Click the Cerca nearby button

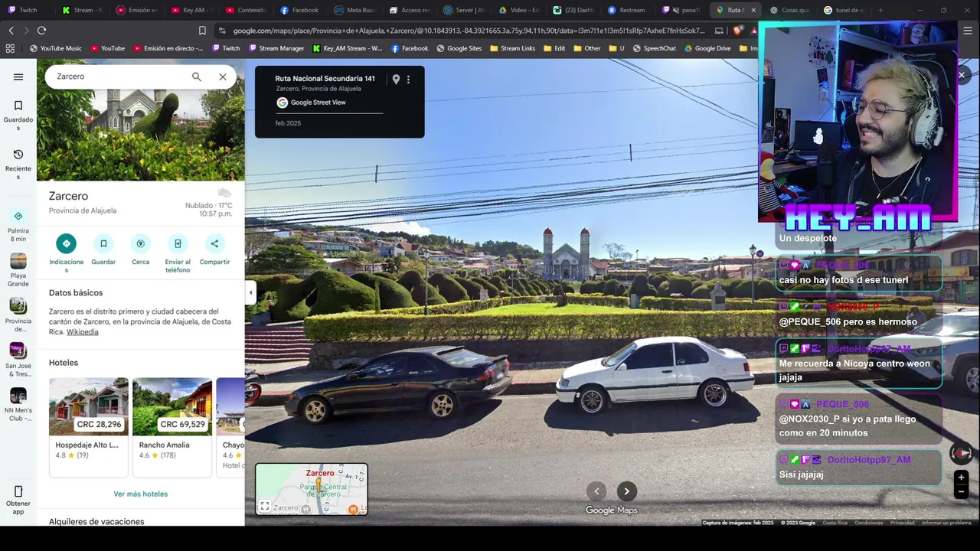[x=140, y=243]
